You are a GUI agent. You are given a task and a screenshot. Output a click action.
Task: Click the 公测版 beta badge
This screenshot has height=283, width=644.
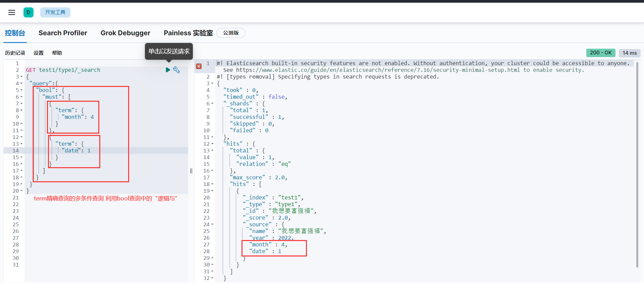tap(231, 33)
